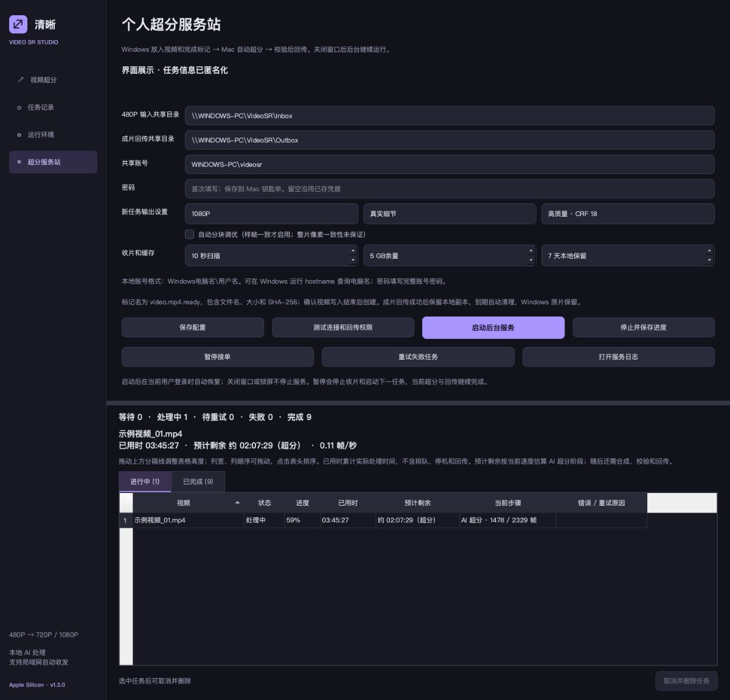Select 超分服务站 in sidebar
Screen dimensions: 730x700
tap(53, 162)
